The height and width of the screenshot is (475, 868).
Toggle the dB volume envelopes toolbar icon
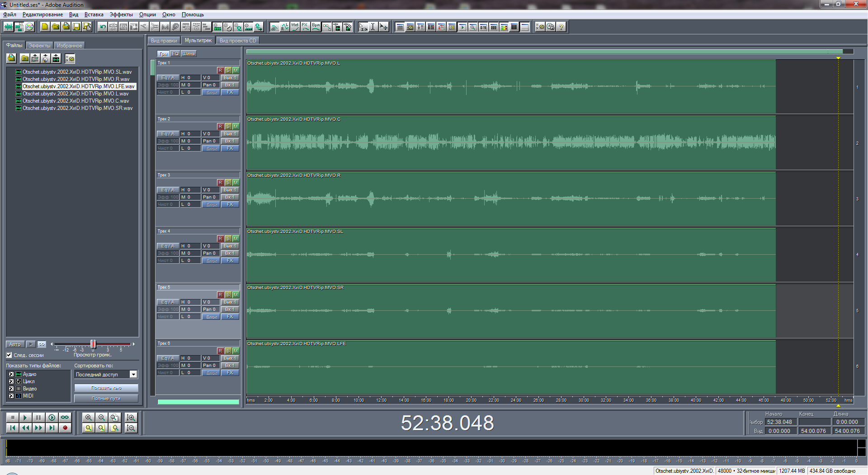point(274,27)
